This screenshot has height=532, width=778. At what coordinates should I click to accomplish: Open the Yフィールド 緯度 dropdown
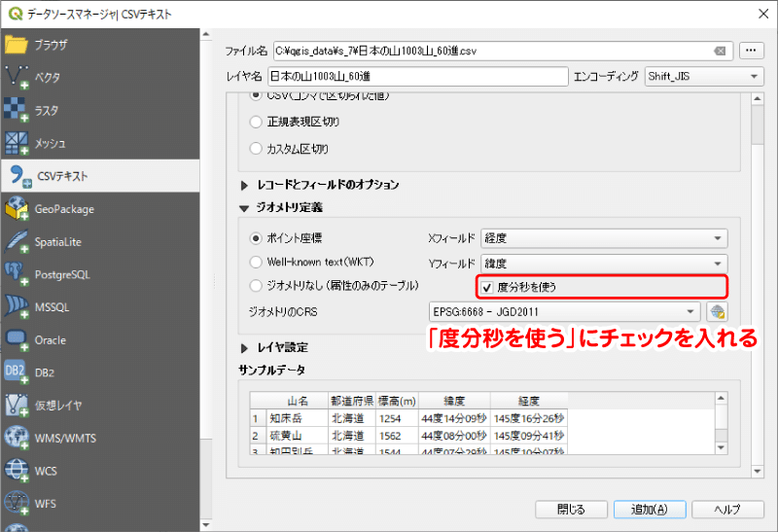point(604,264)
